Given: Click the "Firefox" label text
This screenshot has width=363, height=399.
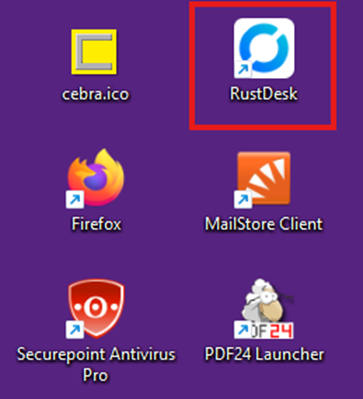Looking at the screenshot, I should coord(96,224).
